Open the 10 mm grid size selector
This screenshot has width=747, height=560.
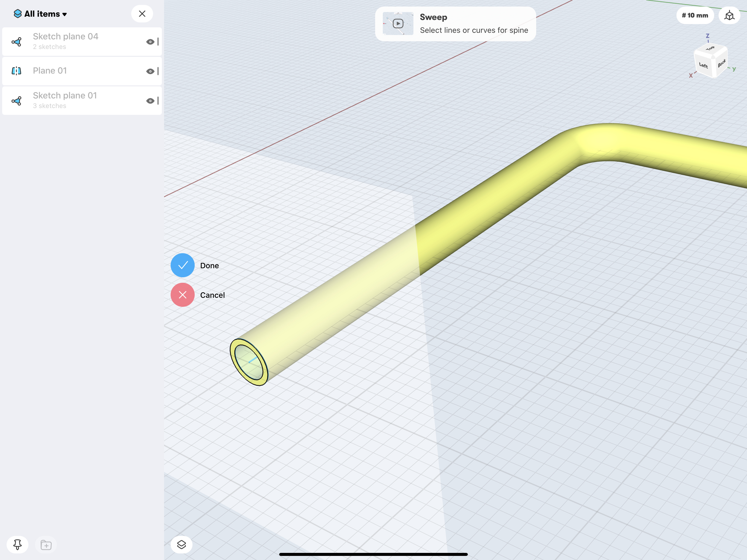pos(695,16)
